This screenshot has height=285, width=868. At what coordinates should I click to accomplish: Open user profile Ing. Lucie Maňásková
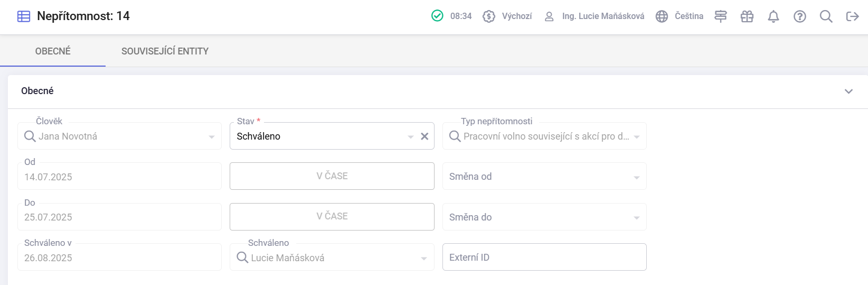coord(594,16)
